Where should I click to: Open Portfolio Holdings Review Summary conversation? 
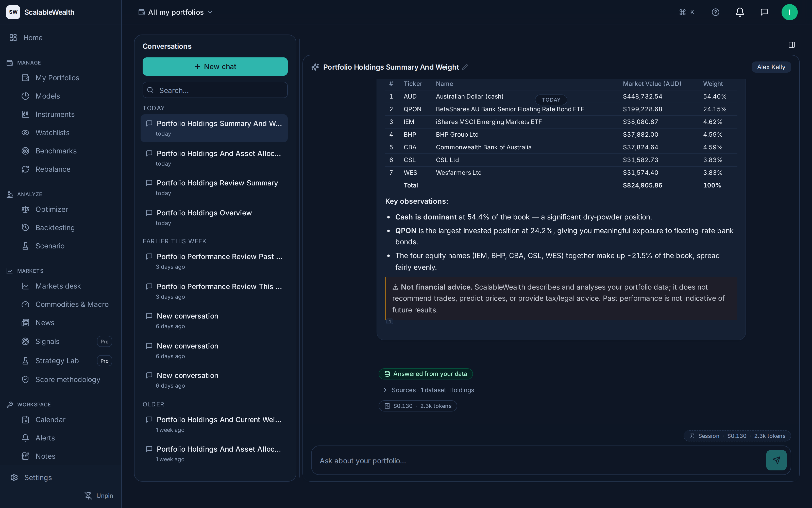(x=214, y=188)
